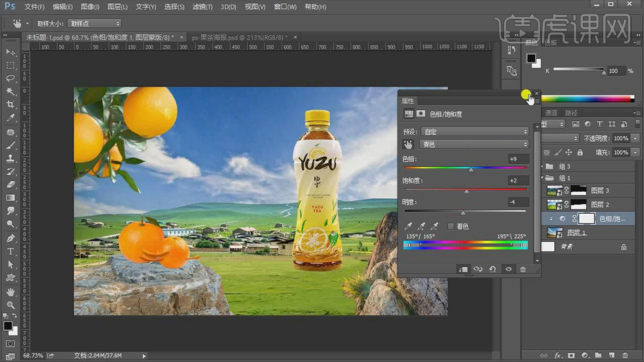Click reset adjustment icon in Properties panel
The height and width of the screenshot is (362, 644).
[x=492, y=270]
